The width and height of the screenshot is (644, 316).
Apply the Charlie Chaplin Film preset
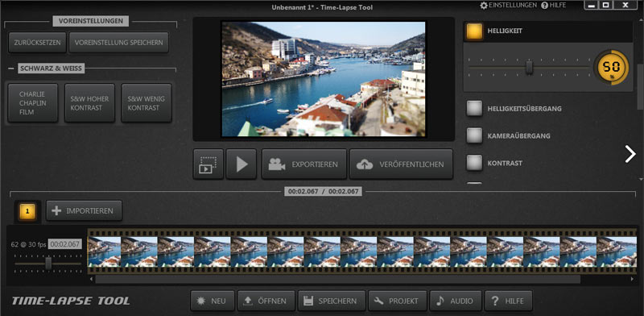point(33,103)
